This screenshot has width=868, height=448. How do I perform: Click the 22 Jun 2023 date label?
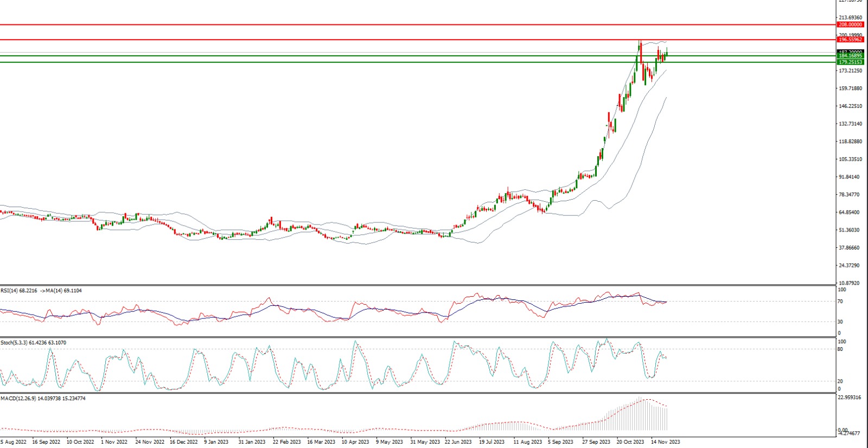tap(458, 442)
